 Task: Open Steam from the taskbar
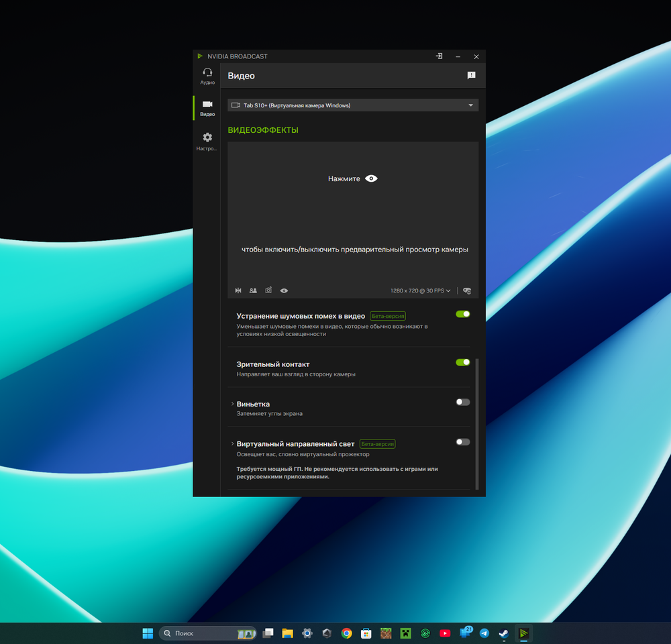point(503,633)
